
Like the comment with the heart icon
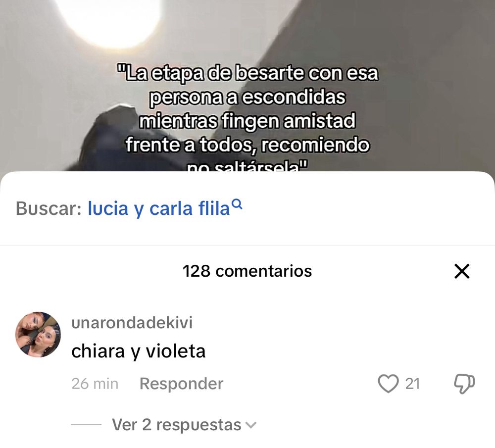tap(388, 384)
